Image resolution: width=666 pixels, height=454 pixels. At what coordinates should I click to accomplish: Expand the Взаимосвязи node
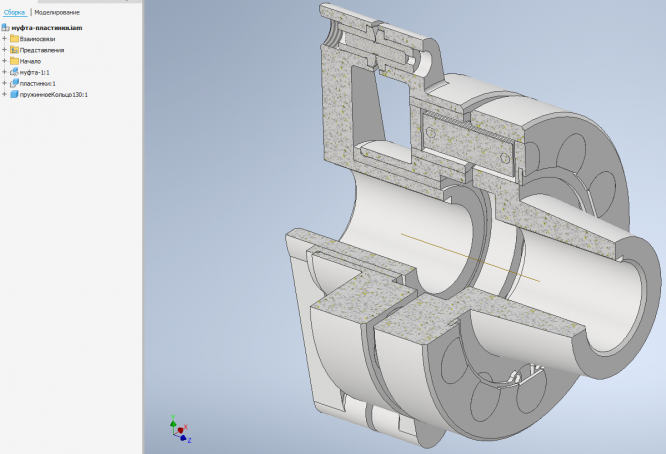click(4, 39)
